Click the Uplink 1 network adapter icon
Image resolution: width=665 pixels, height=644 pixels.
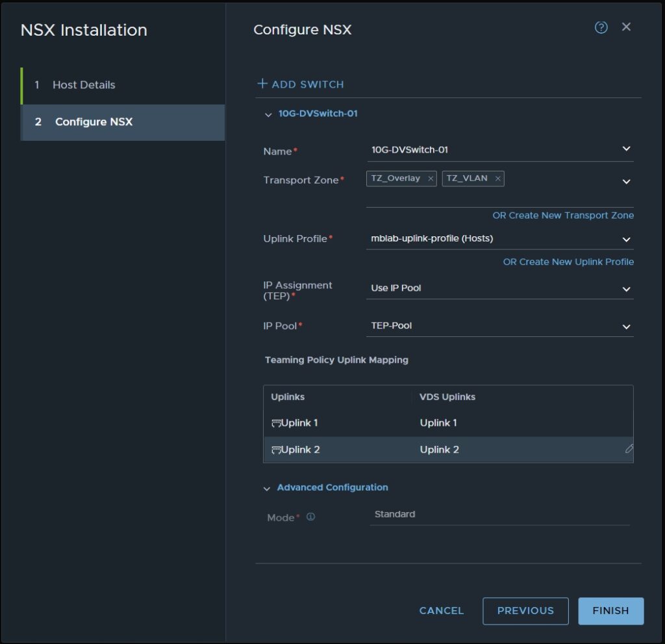[x=276, y=423]
